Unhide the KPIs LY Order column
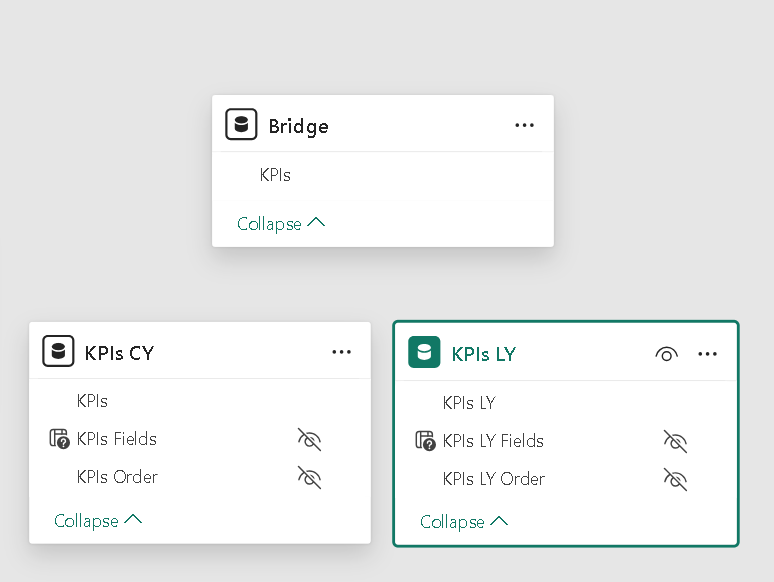 pos(675,479)
